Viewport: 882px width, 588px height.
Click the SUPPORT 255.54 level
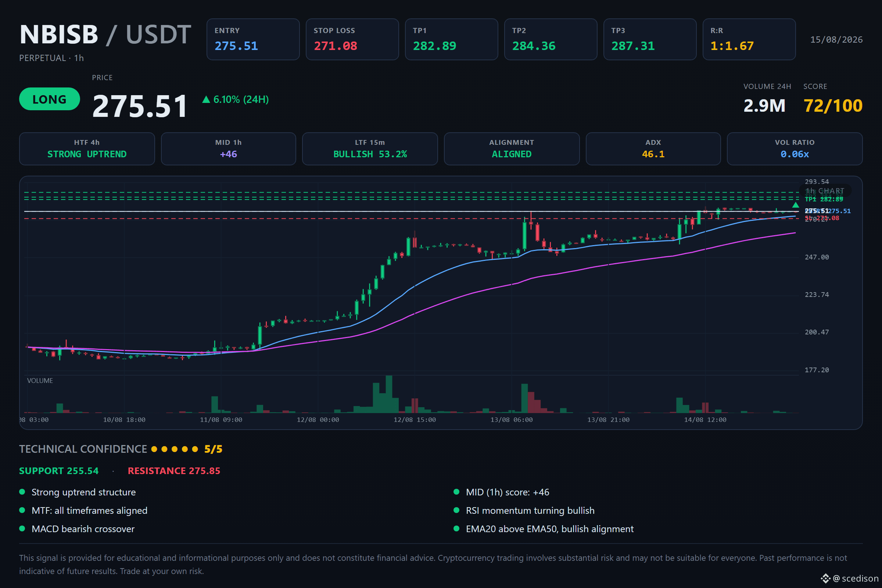(x=59, y=471)
